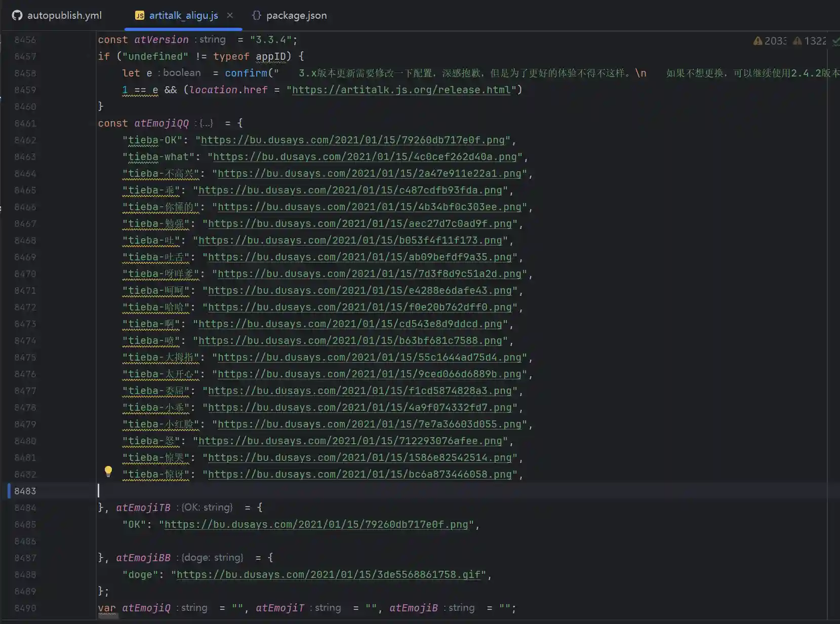The width and height of the screenshot is (840, 624).
Task: Click the green checkmark inspection icon
Action: (x=835, y=42)
